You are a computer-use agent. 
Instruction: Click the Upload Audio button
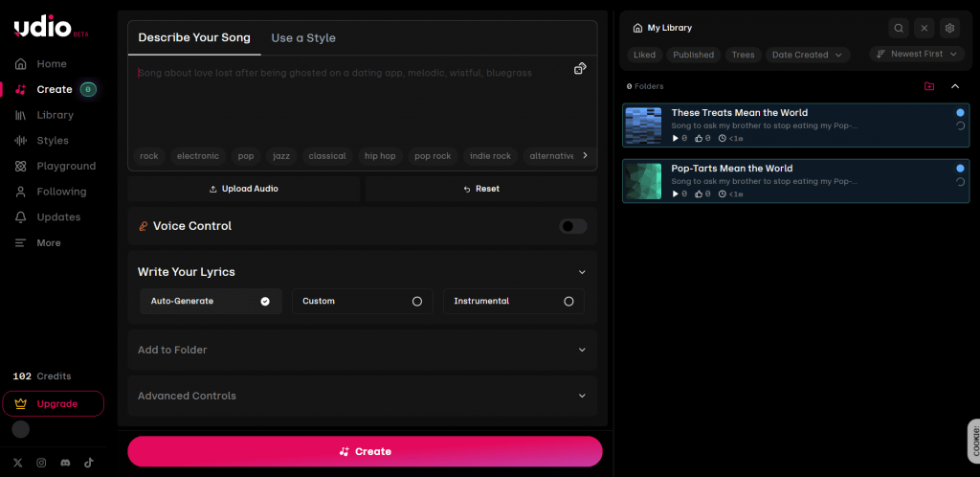pos(244,189)
